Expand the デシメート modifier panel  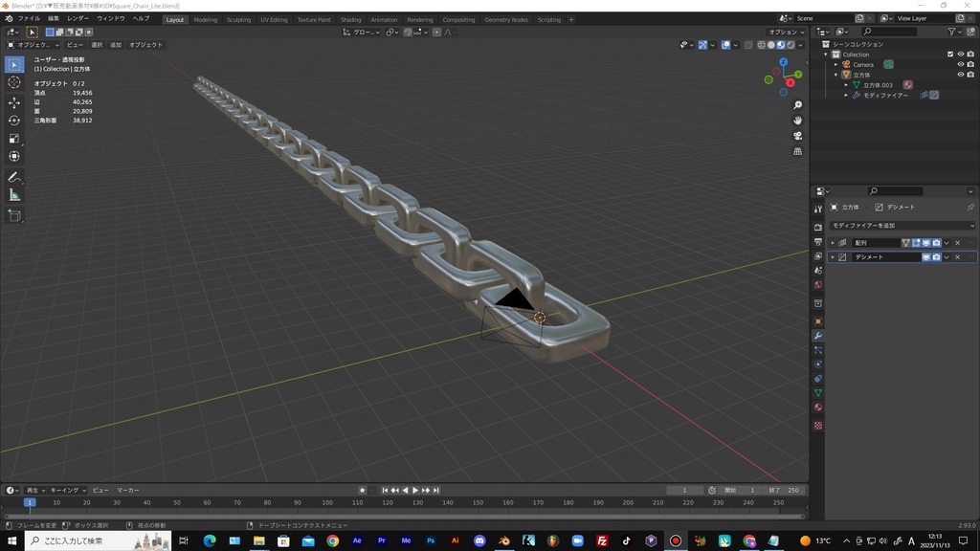pos(834,256)
